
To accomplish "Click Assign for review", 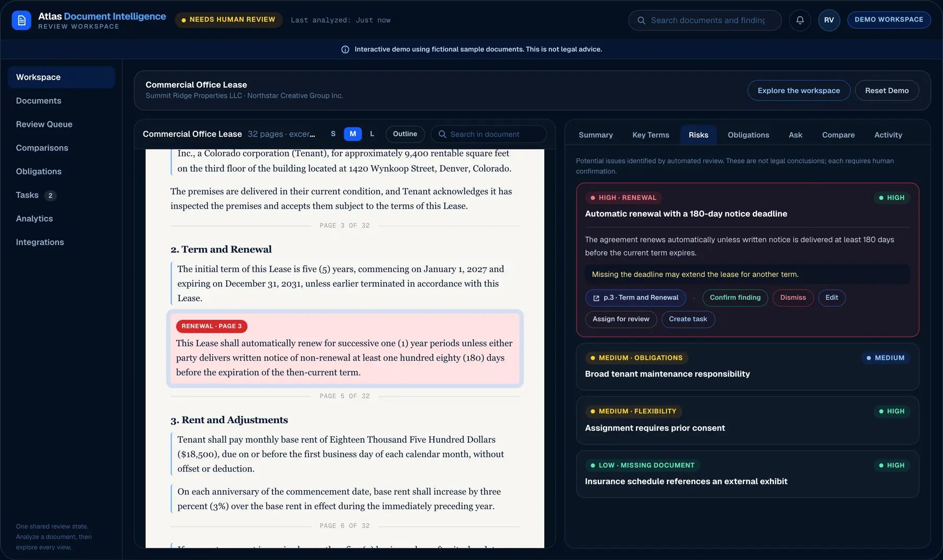I will [x=621, y=319].
